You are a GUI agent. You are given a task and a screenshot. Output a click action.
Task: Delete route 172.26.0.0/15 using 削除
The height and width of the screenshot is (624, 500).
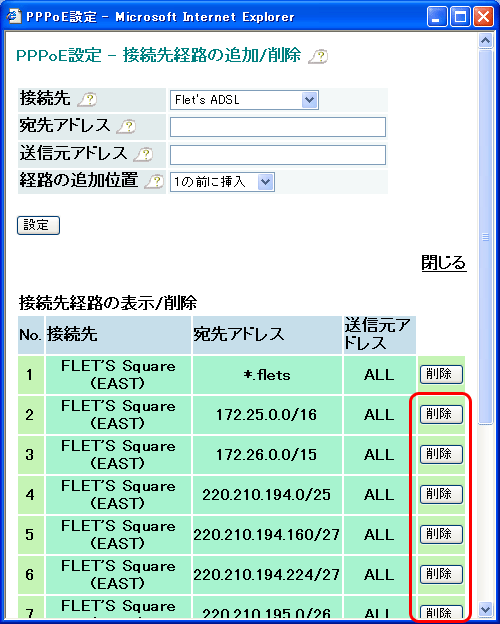coord(441,454)
